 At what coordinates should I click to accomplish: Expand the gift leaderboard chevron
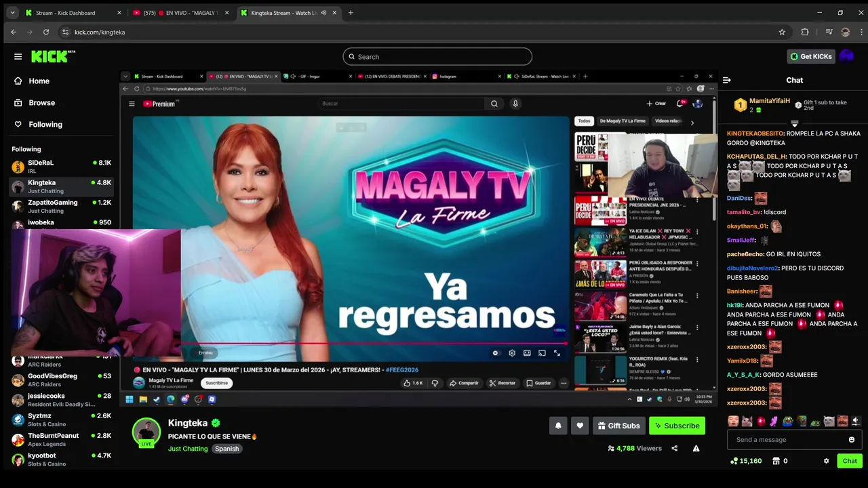pos(794,123)
